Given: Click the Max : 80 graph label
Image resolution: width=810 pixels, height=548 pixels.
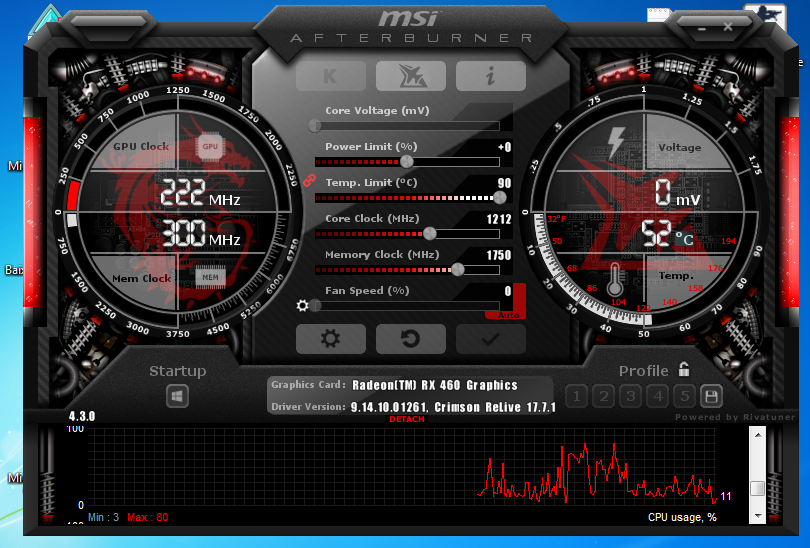Looking at the screenshot, I should [x=148, y=517].
